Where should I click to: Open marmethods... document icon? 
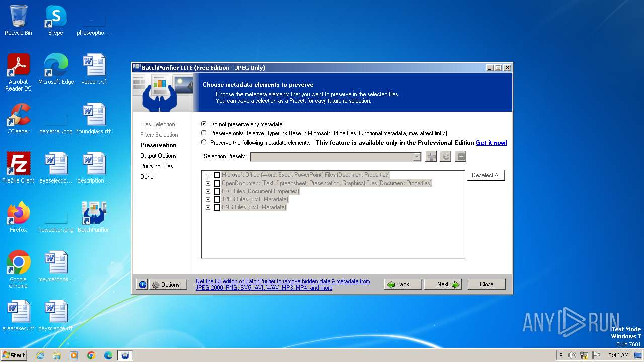(x=56, y=266)
